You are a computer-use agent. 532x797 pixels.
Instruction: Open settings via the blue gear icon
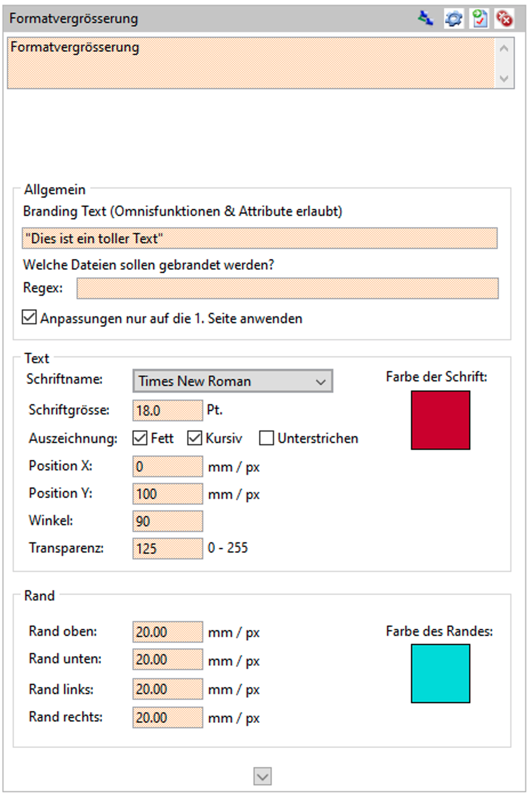tap(454, 18)
